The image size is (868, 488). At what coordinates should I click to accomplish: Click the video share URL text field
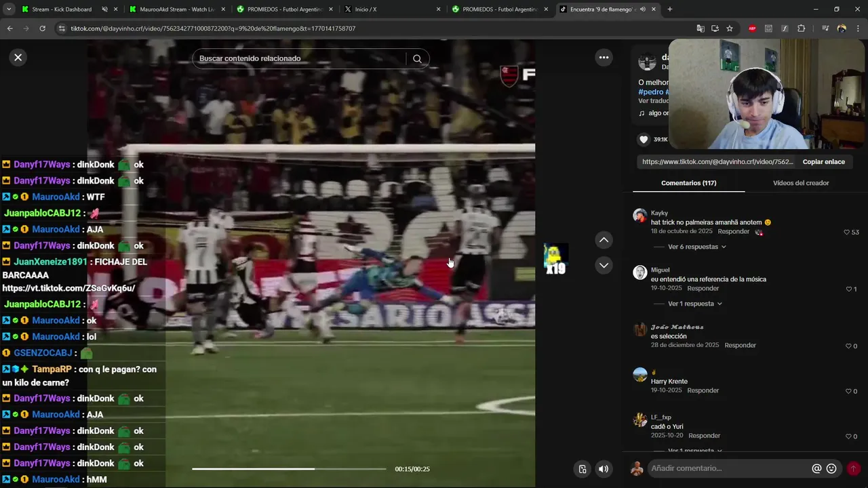click(717, 162)
